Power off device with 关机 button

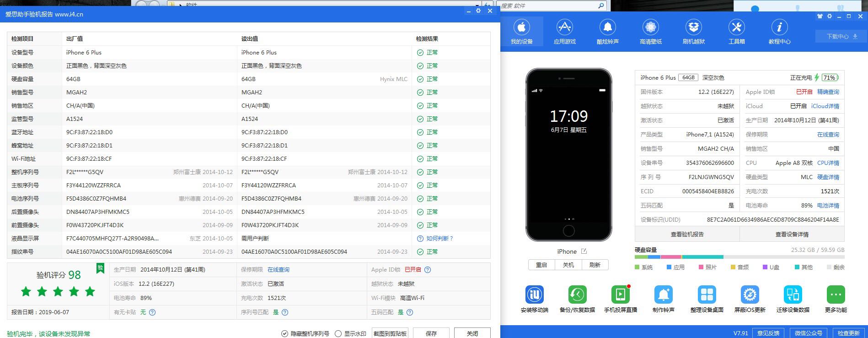coord(568,265)
